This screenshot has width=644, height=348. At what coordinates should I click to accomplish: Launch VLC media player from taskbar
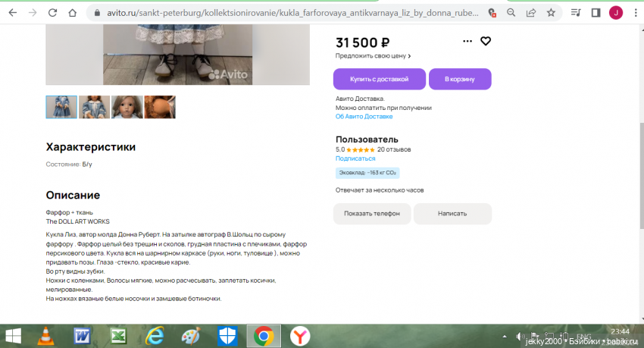point(45,336)
